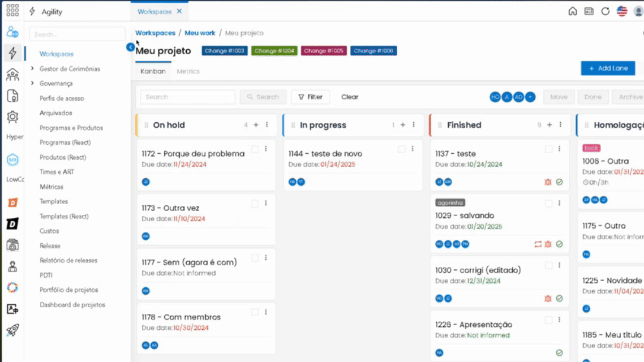Open options menu on card 1177 - Sem (agora é com)
Screen dimensions: 644x362
[266, 258]
